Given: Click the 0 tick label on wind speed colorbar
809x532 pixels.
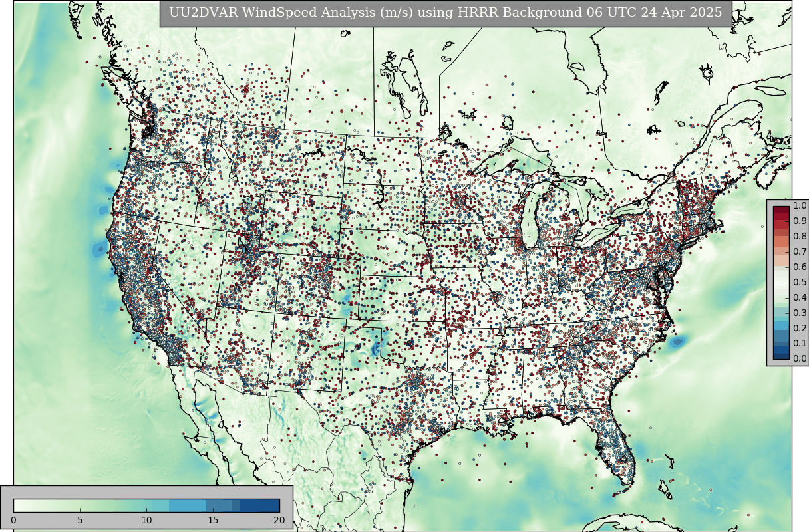Looking at the screenshot, I should coord(13,520).
